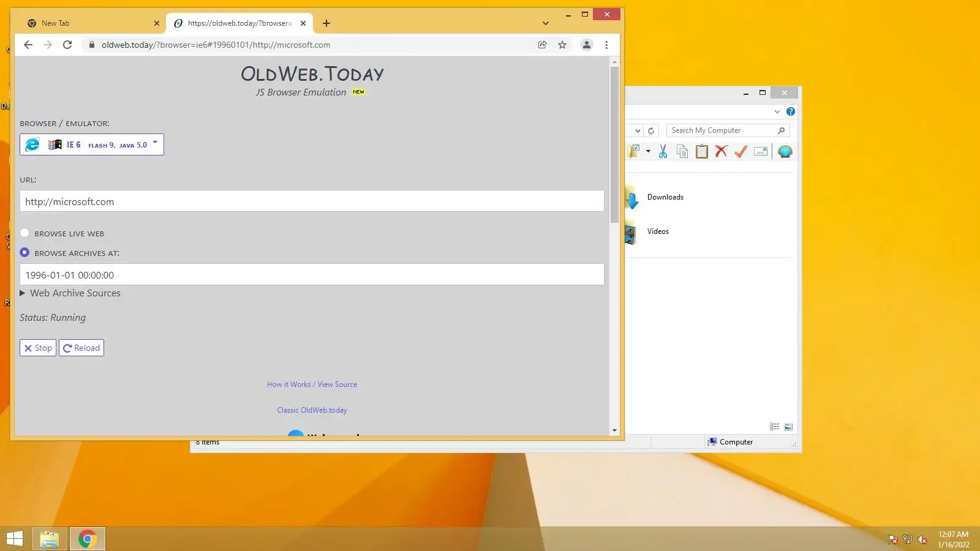Click the Stop button
Image resolution: width=980 pixels, height=551 pixels.
tap(38, 348)
